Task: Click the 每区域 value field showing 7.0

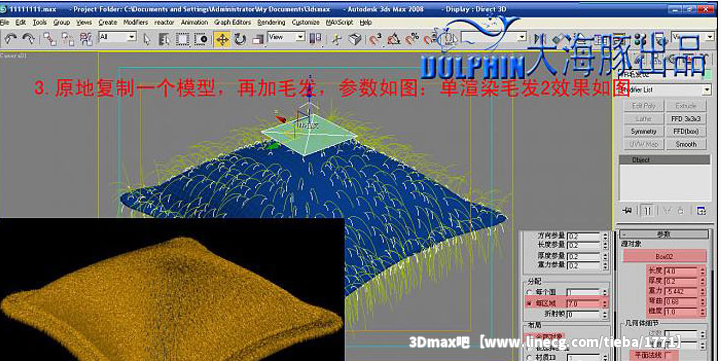Action: click(x=584, y=304)
